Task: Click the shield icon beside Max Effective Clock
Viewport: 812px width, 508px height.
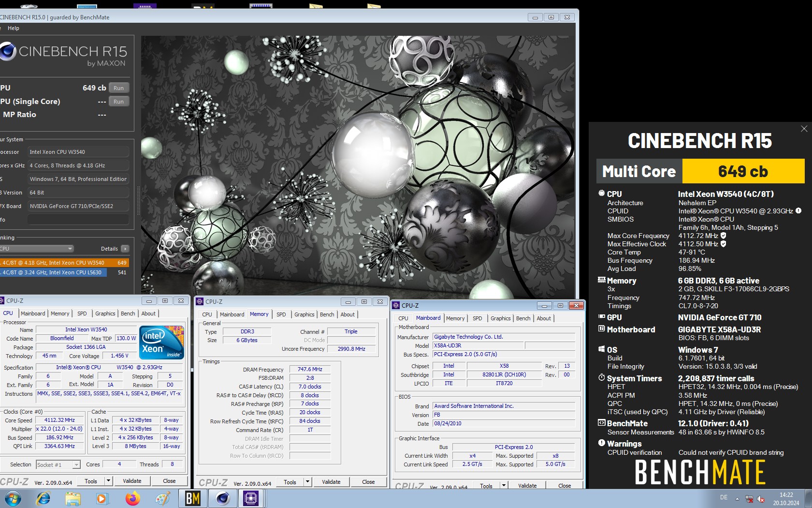Action: pyautogui.click(x=723, y=244)
